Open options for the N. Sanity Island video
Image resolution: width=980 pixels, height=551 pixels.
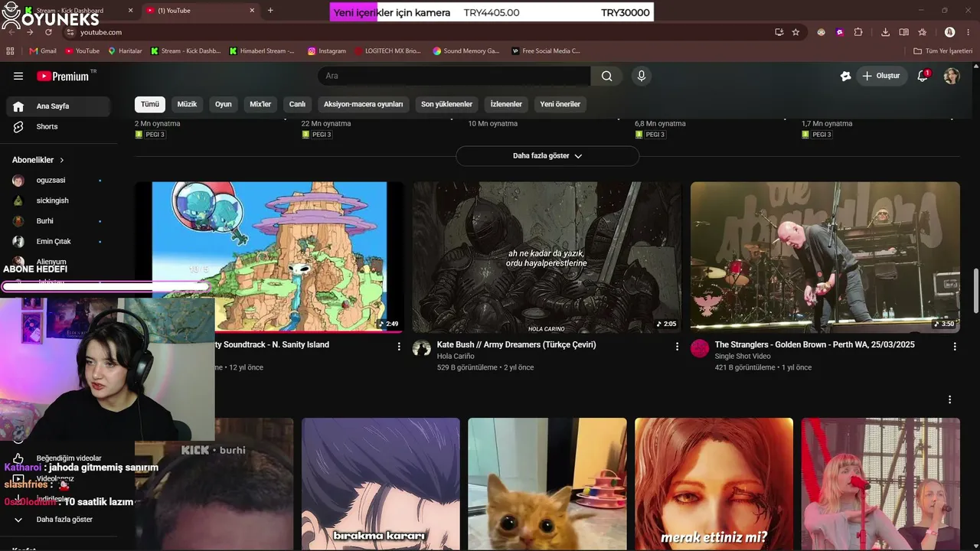point(399,347)
